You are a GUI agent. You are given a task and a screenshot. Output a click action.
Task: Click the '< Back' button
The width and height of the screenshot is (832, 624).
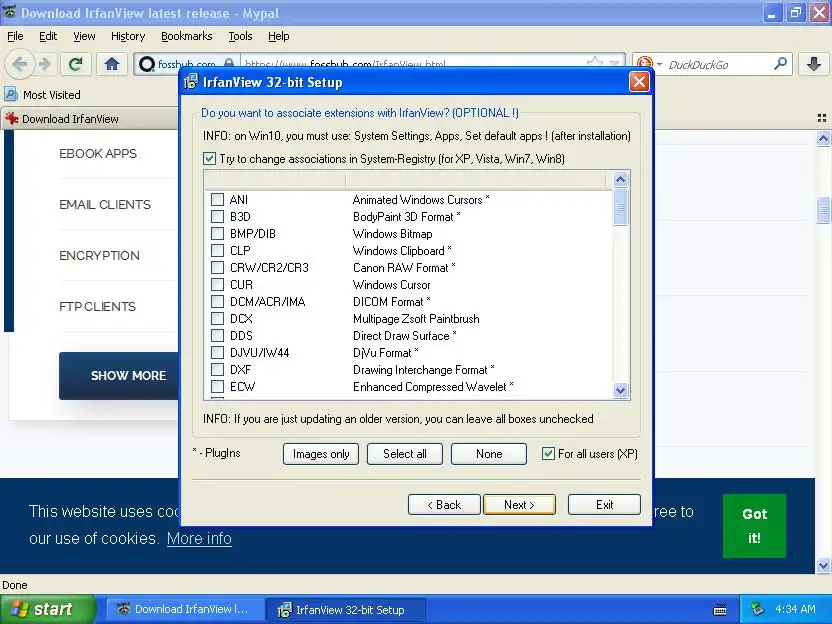click(444, 505)
